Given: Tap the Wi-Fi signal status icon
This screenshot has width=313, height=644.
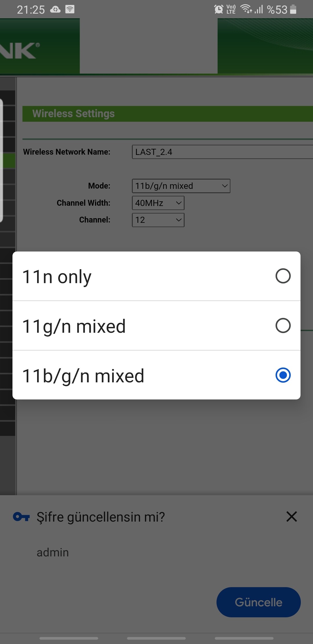Looking at the screenshot, I should point(246,9).
